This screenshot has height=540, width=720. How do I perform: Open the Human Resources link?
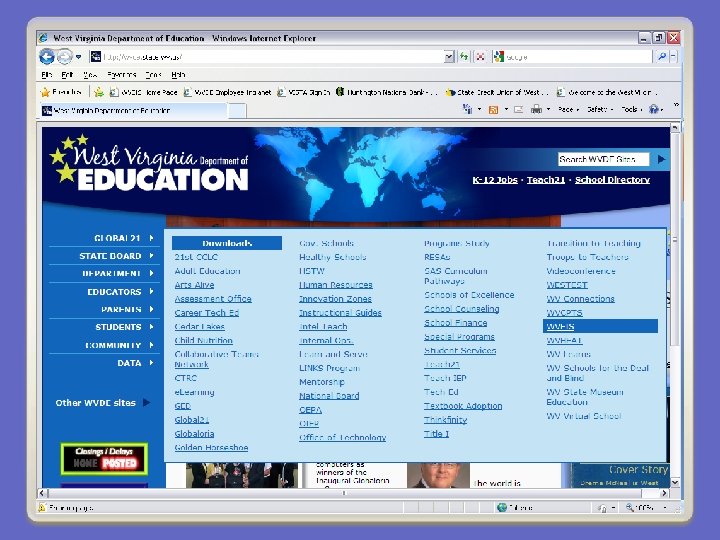[x=336, y=285]
